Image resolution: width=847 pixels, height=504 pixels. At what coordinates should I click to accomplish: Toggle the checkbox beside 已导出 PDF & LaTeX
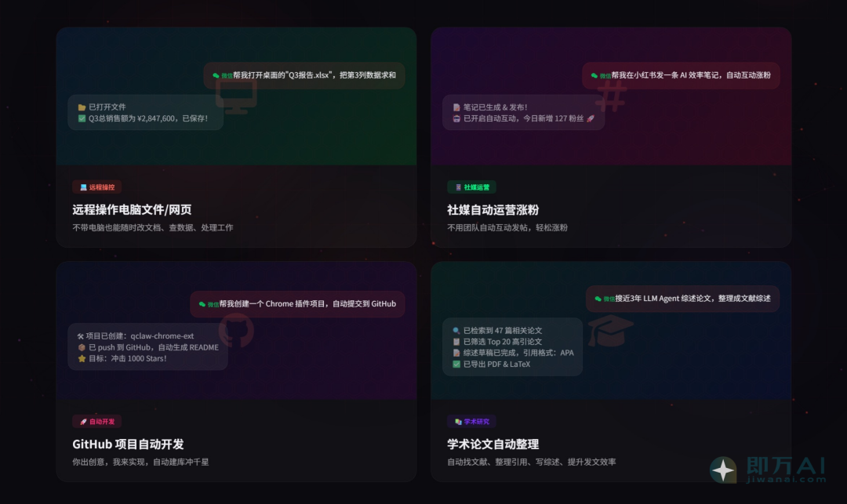pos(455,364)
